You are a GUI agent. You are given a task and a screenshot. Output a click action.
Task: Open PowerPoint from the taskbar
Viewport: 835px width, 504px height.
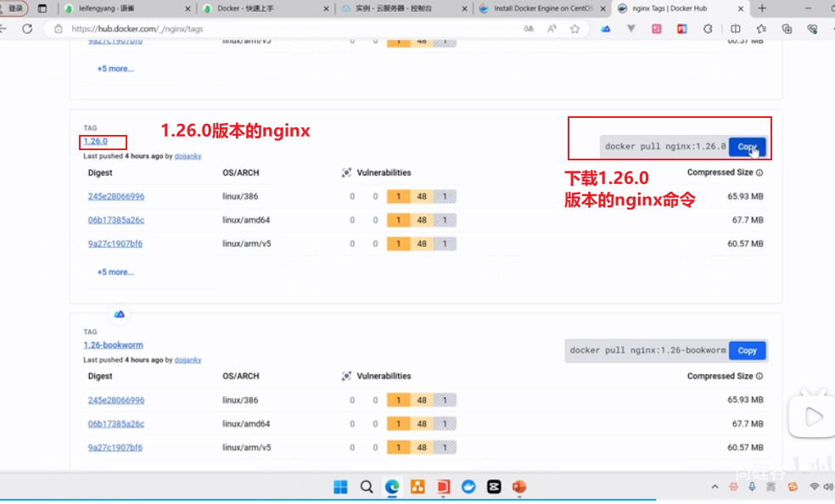(x=519, y=486)
